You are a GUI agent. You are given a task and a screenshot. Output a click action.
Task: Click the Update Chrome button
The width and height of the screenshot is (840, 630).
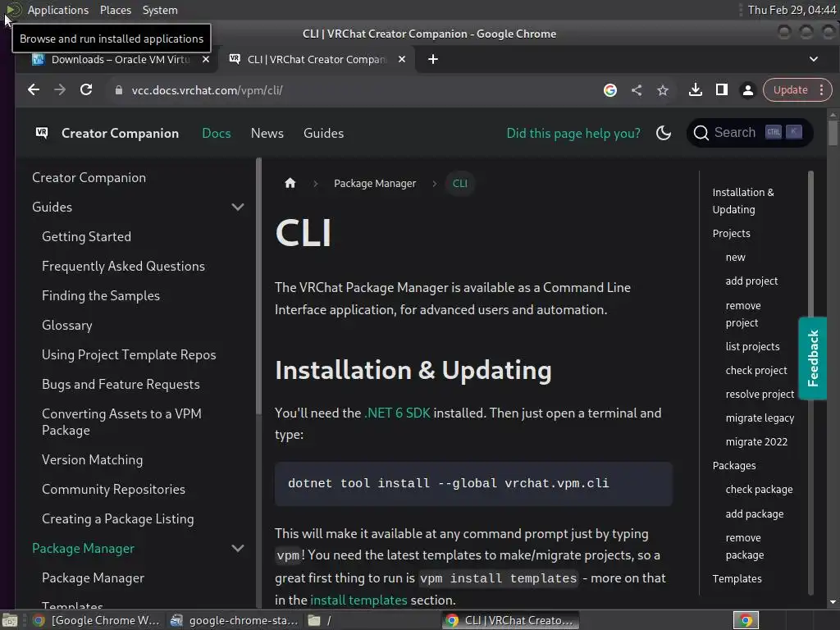coord(791,90)
